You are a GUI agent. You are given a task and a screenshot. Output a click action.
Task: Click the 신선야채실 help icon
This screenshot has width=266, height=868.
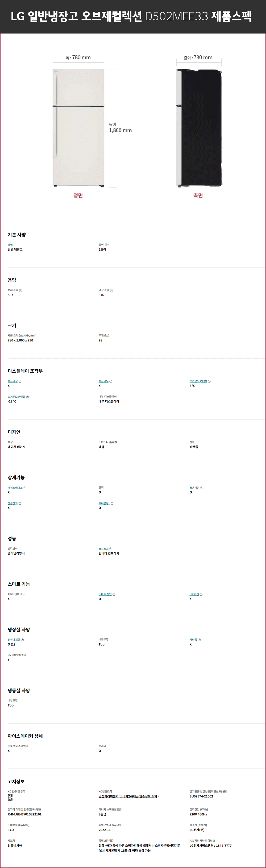coord(23,640)
